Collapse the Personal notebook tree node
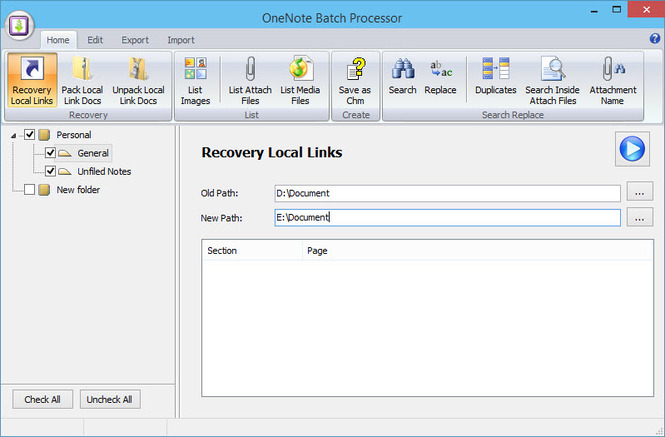Image resolution: width=665 pixels, height=437 pixels. coord(13,135)
